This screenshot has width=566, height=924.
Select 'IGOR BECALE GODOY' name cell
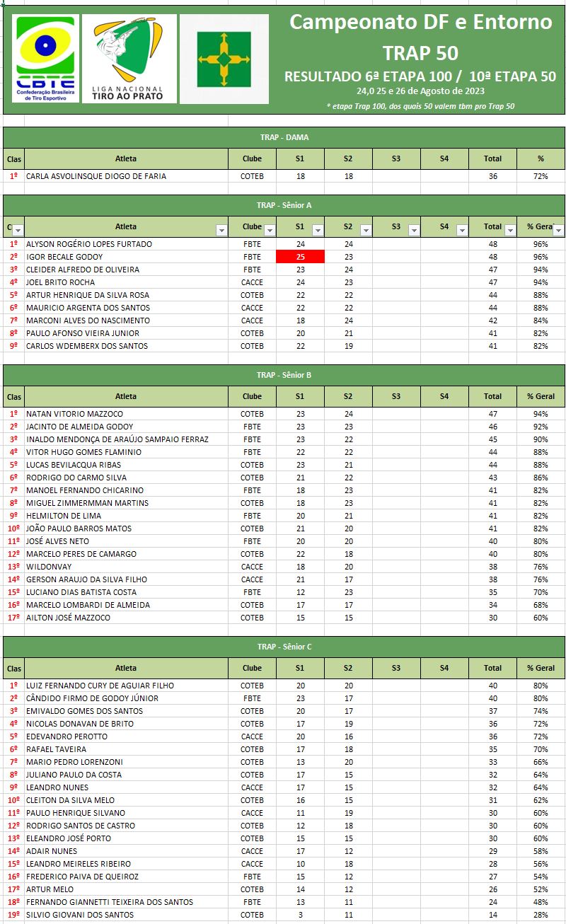[x=126, y=257]
